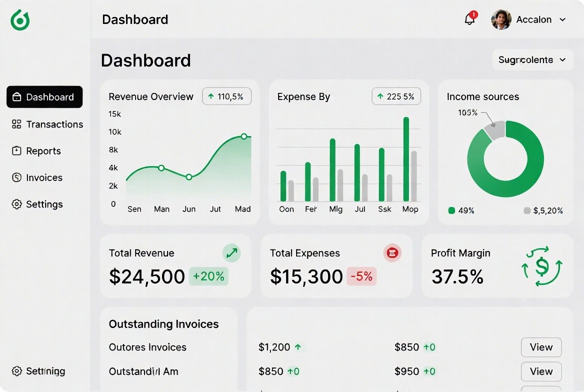Image resolution: width=584 pixels, height=392 pixels.
Task: Expand the Accalon account chevron
Action: [x=562, y=19]
